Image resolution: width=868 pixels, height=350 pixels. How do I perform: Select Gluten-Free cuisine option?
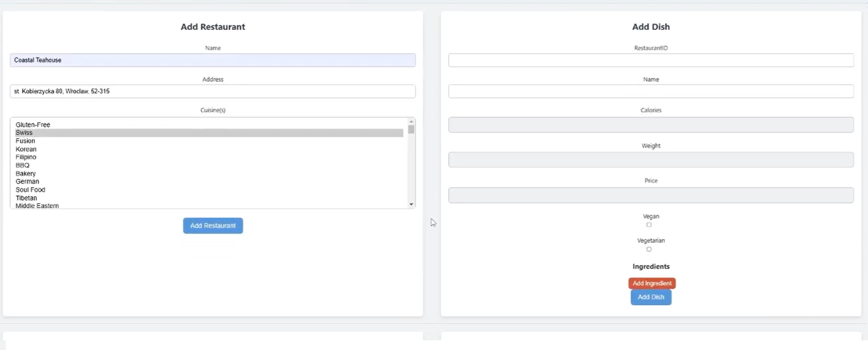pyautogui.click(x=33, y=125)
